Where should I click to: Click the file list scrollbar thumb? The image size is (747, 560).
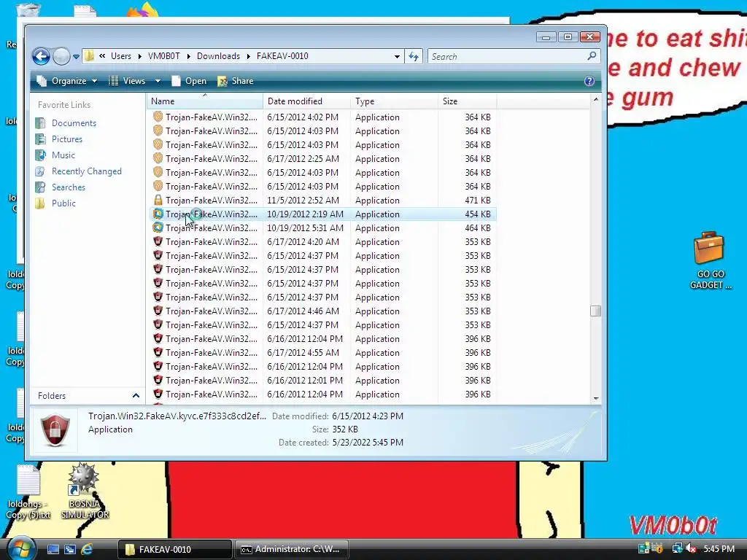[x=595, y=311]
